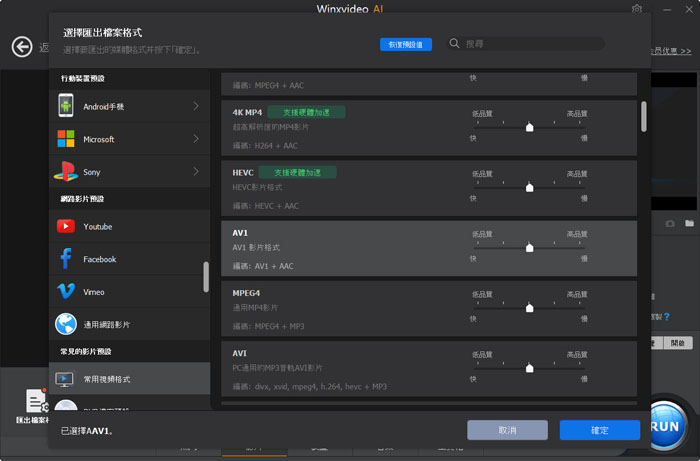Pick the Vimeo preset icon
This screenshot has width=700, height=461.
[66, 291]
